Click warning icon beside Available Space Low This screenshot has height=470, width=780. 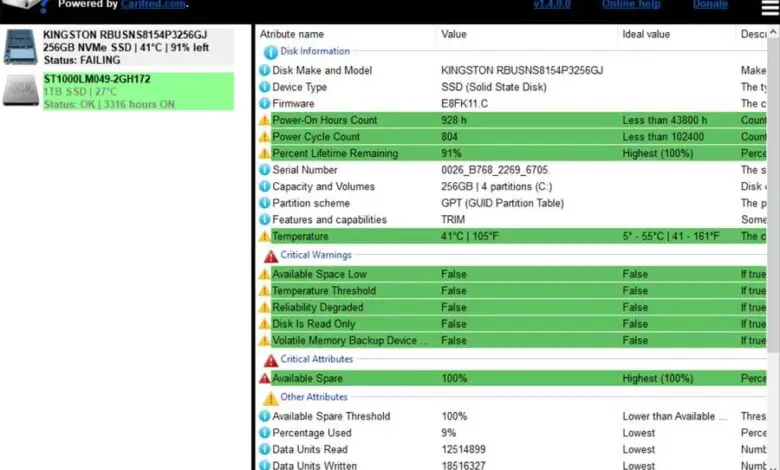[x=264, y=274]
